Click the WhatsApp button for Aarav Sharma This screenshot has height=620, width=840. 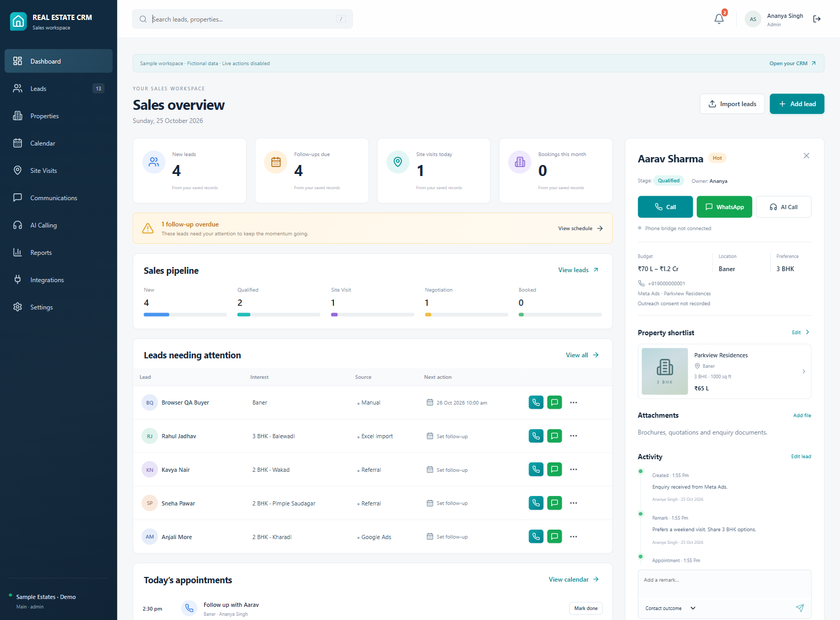[x=724, y=207]
